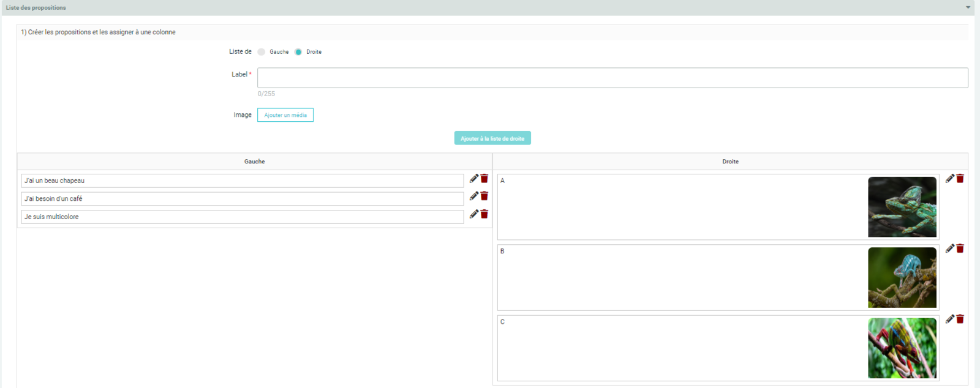Click the letter A label in Droite list
This screenshot has width=980, height=388.
click(503, 181)
